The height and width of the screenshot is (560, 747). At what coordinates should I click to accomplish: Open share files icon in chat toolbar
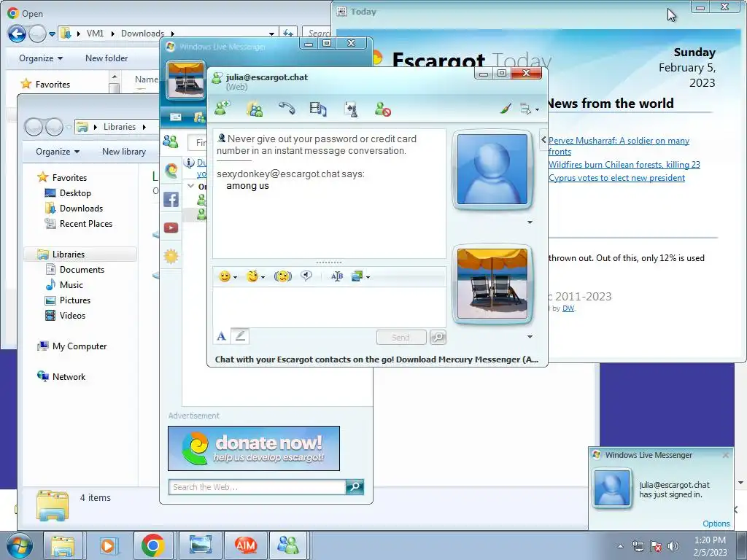255,109
